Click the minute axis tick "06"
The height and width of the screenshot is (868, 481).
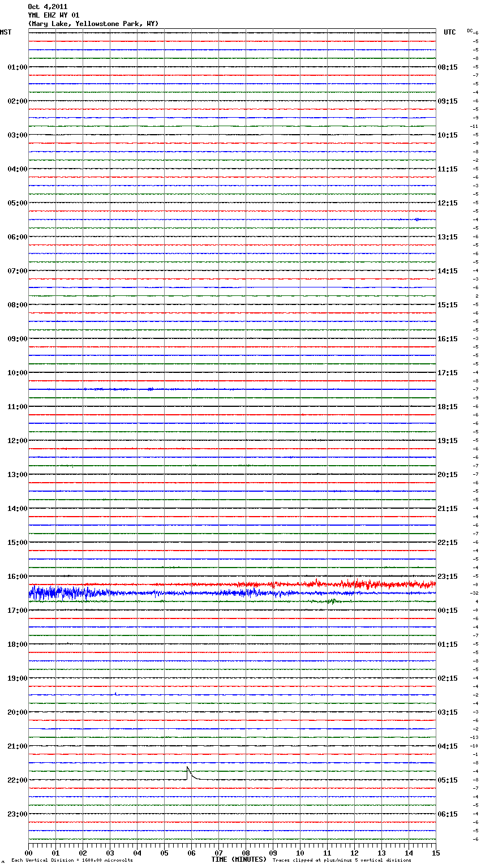click(x=191, y=853)
